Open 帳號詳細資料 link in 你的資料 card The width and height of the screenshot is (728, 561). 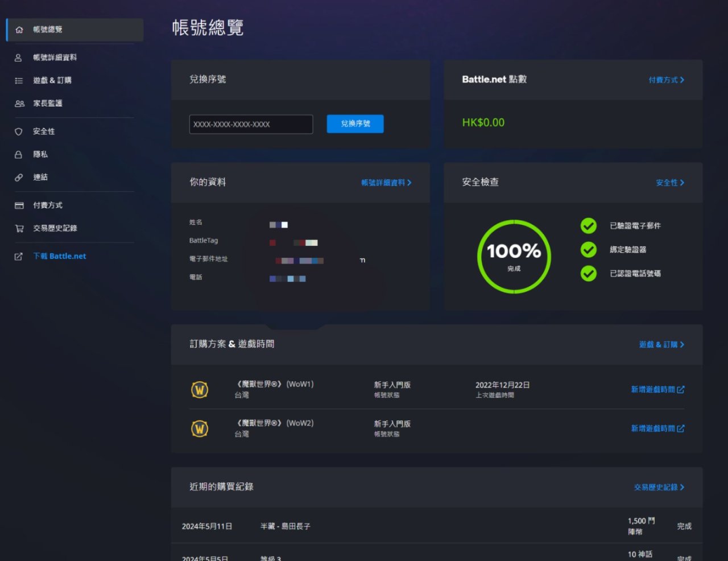pos(386,183)
